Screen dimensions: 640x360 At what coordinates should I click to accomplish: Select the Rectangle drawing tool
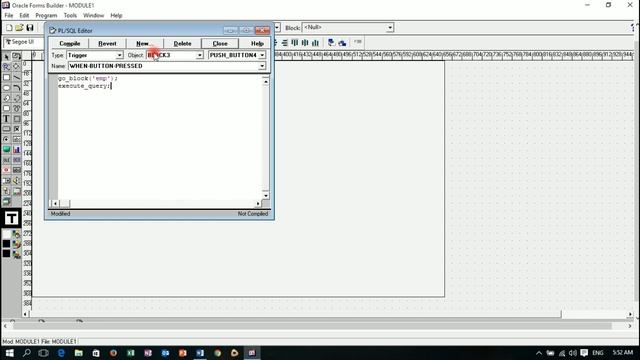[7, 77]
